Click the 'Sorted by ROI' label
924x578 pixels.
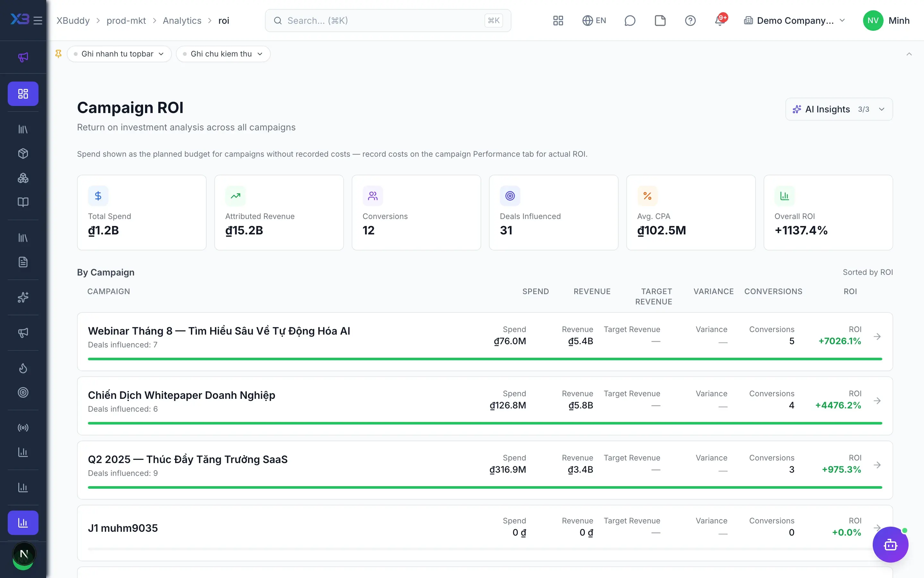pyautogui.click(x=868, y=272)
